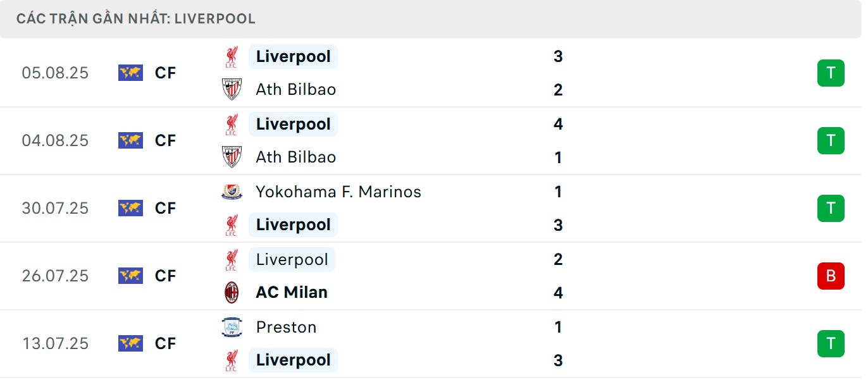868x387 pixels.
Task: Click the red B badge for the AC Milan match
Action: 830,276
